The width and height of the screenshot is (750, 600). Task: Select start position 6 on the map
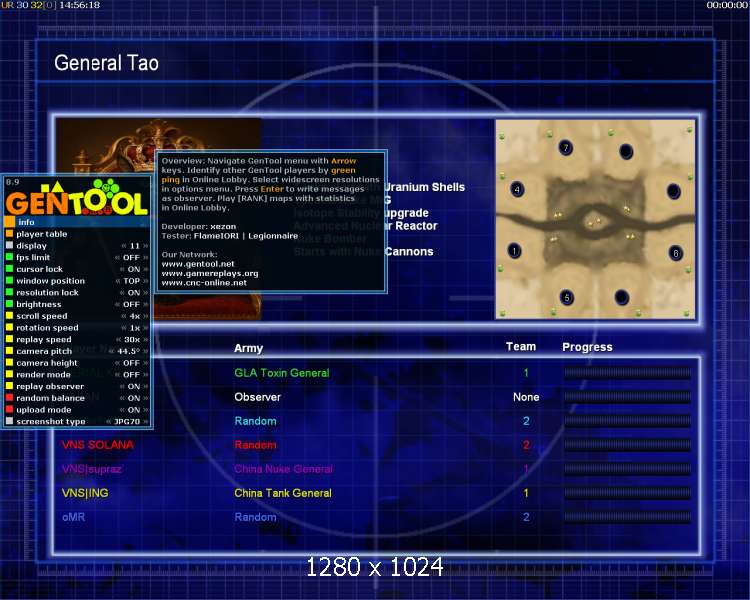coord(675,253)
